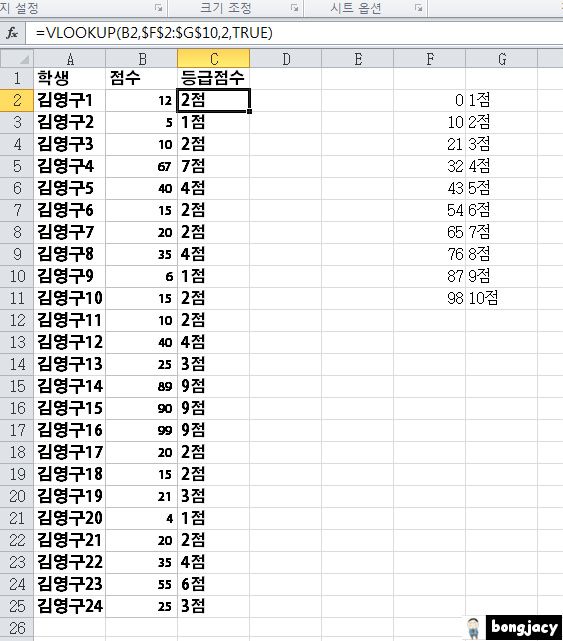
Task: Click lookup table cell with value 76
Action: [x=430, y=254]
